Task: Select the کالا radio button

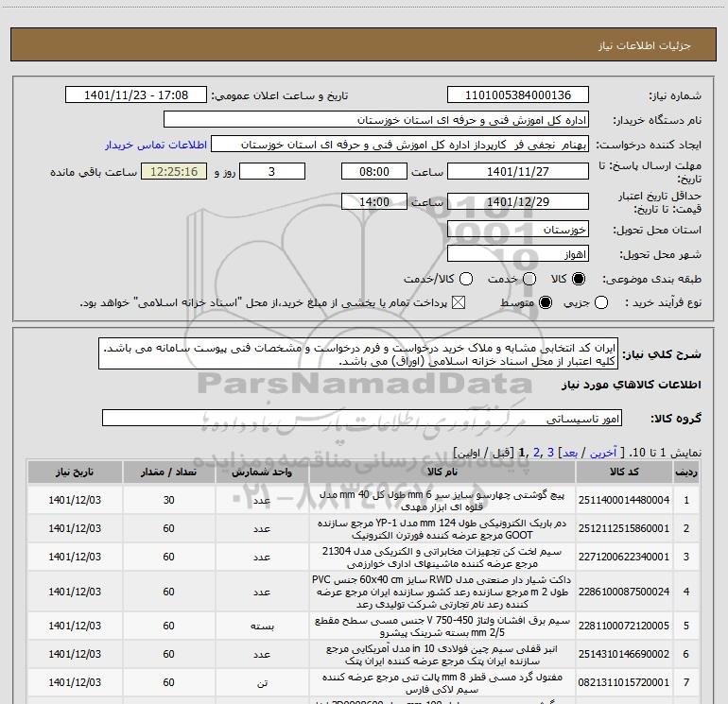Action: pos(579,279)
